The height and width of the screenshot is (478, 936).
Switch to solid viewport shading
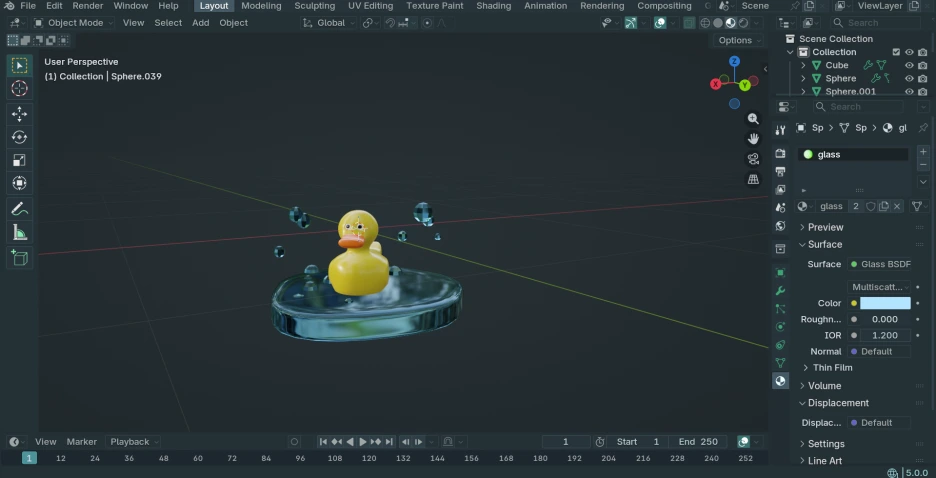coord(718,23)
